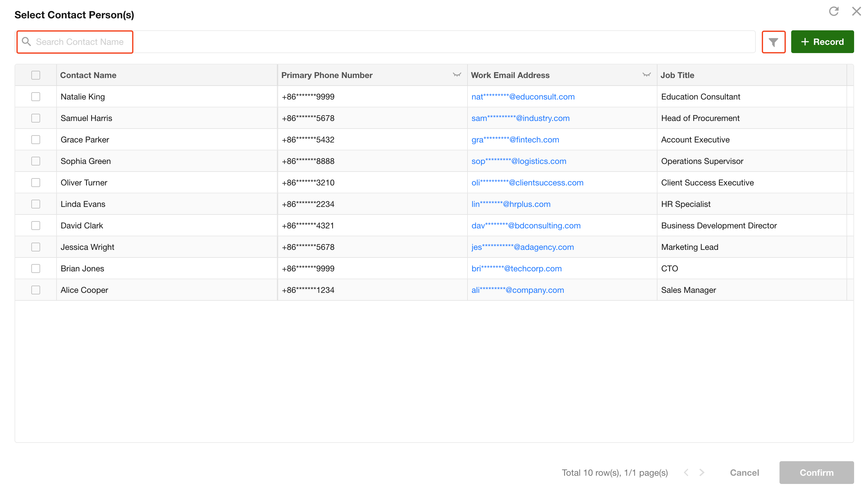Screen dimensions: 868x489
Task: Go to previous page arrow
Action: (x=686, y=473)
